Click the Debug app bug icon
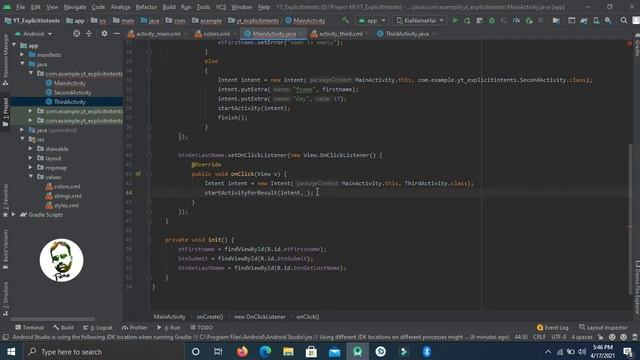 click(492, 20)
